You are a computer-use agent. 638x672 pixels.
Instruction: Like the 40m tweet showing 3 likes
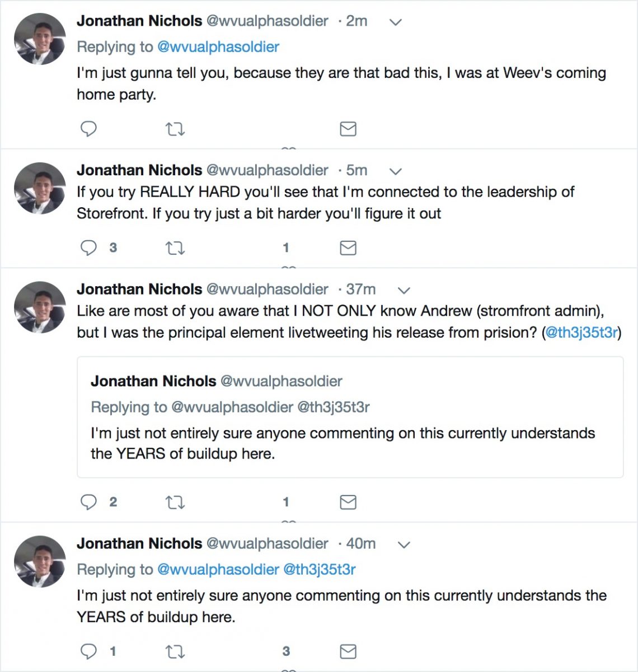pyautogui.click(x=286, y=651)
